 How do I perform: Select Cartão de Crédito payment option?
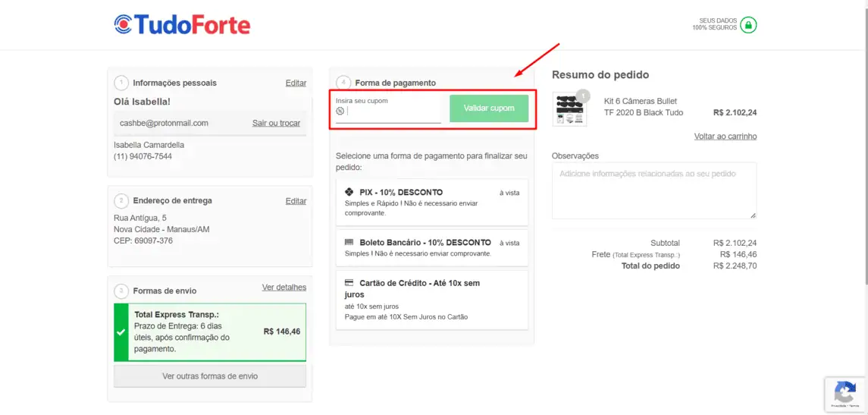click(x=432, y=300)
